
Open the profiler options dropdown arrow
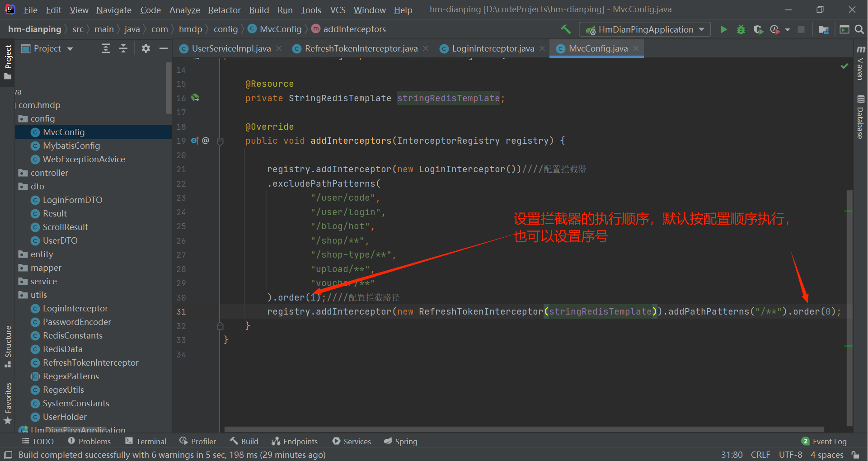pyautogui.click(x=788, y=29)
